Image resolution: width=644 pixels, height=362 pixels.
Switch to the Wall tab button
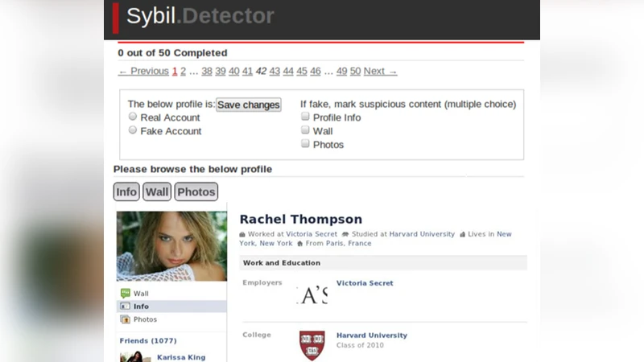coord(157,191)
